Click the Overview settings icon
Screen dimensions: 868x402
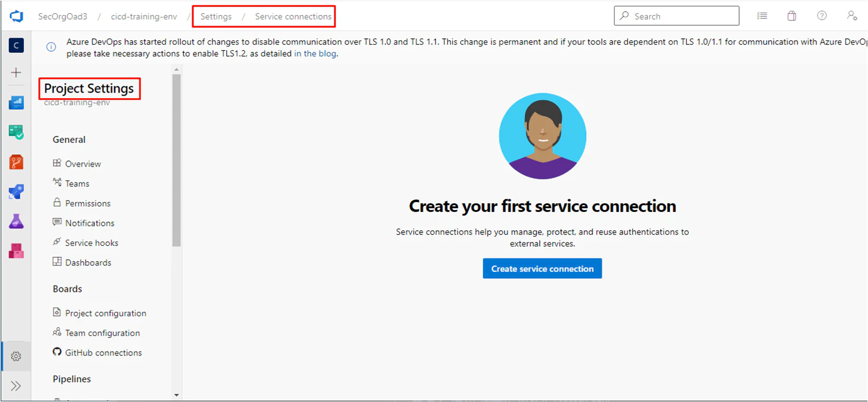click(x=57, y=163)
